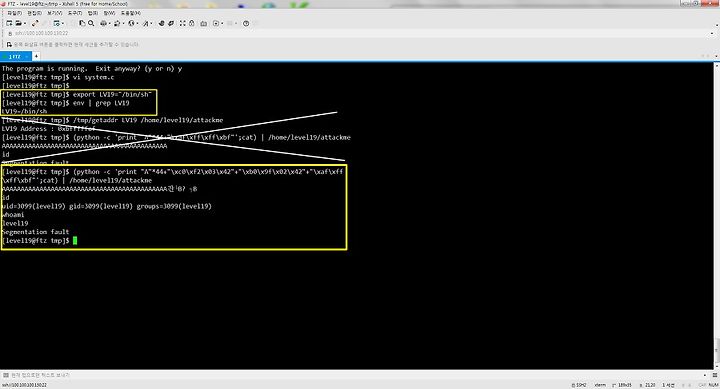Click the Copy icon in toolbar
Image resolution: width=720 pixels, height=389 pixels.
(x=82, y=23)
